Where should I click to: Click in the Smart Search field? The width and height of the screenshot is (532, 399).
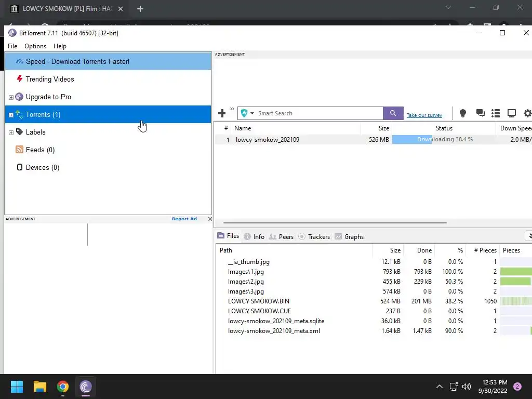pyautogui.click(x=319, y=113)
